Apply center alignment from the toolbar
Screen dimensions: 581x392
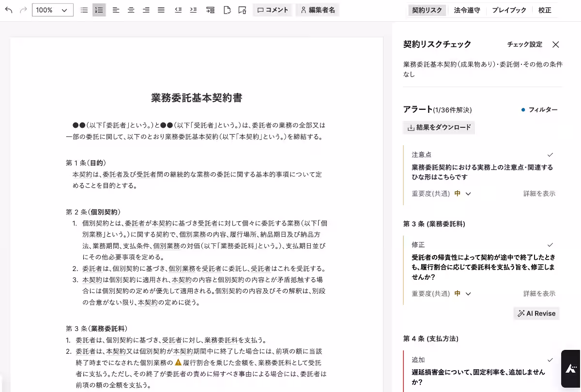click(x=131, y=10)
